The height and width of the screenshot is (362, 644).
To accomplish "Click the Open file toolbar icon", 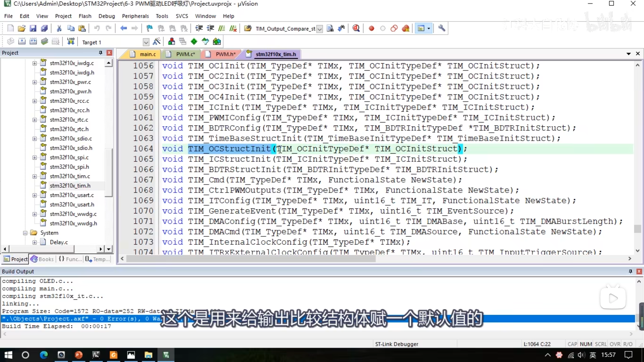I will point(22,28).
